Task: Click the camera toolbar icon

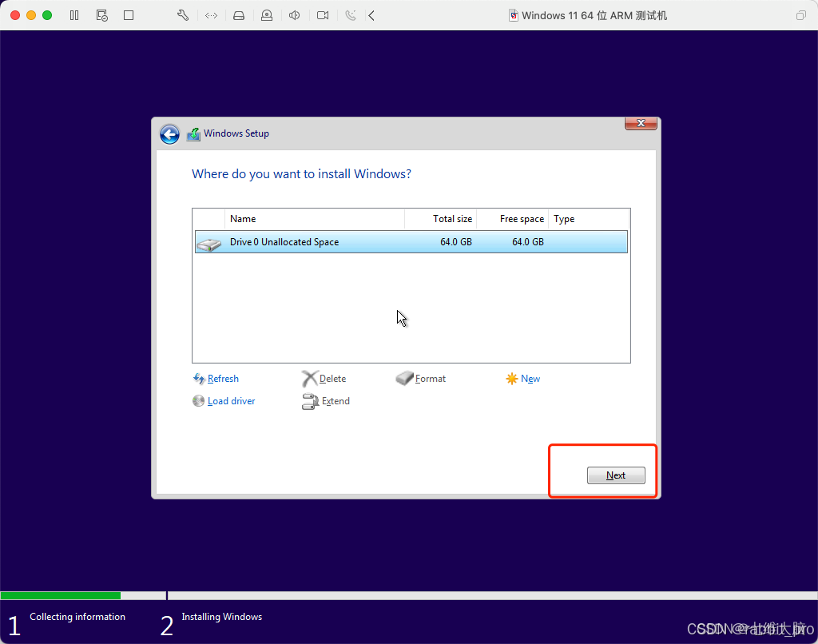Action: [323, 16]
